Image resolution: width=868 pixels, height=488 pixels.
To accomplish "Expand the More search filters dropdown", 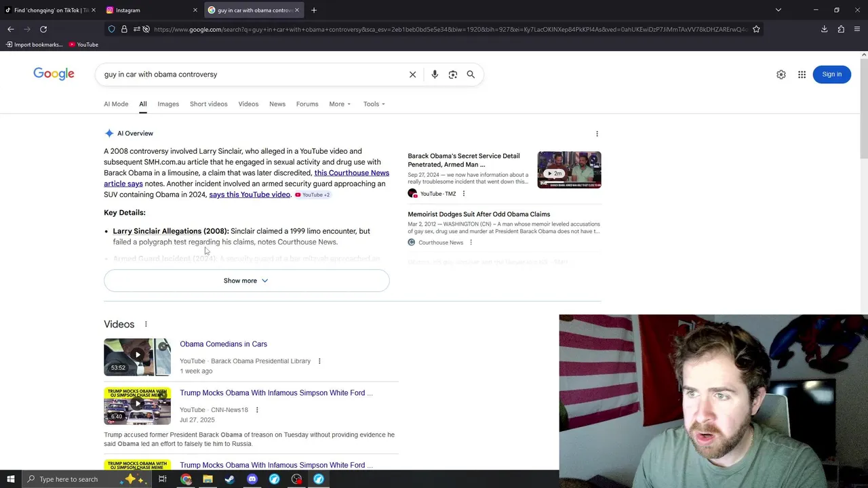I will [340, 104].
